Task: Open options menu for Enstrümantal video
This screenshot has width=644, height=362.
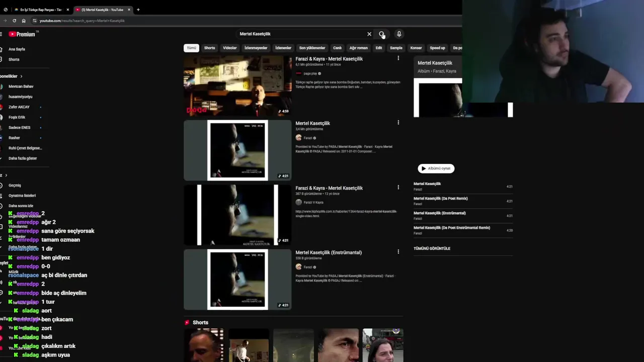Action: click(398, 252)
